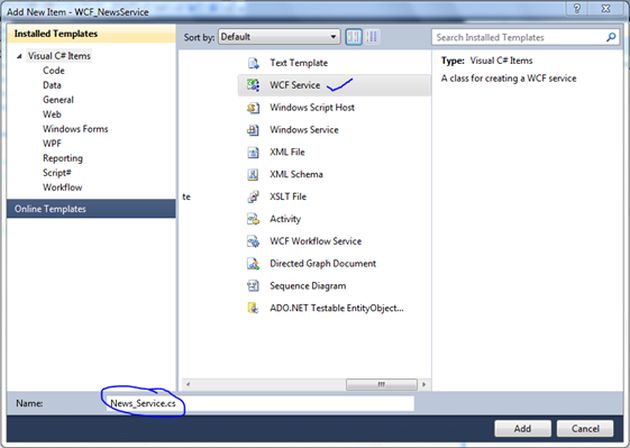Click the Directed Graph Document icon
The image size is (630, 448).
[x=253, y=264]
